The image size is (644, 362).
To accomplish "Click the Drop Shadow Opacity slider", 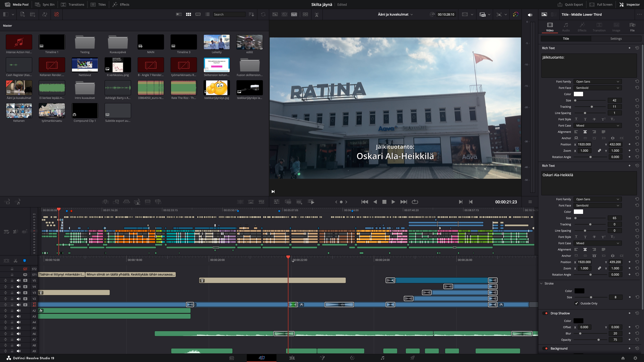I will click(x=590, y=340).
